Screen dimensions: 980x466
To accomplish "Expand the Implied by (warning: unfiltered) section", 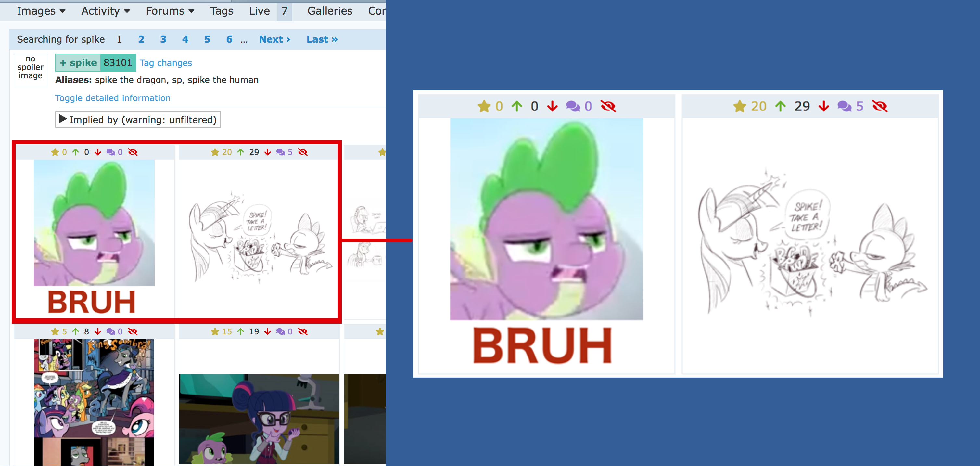I will [x=138, y=120].
